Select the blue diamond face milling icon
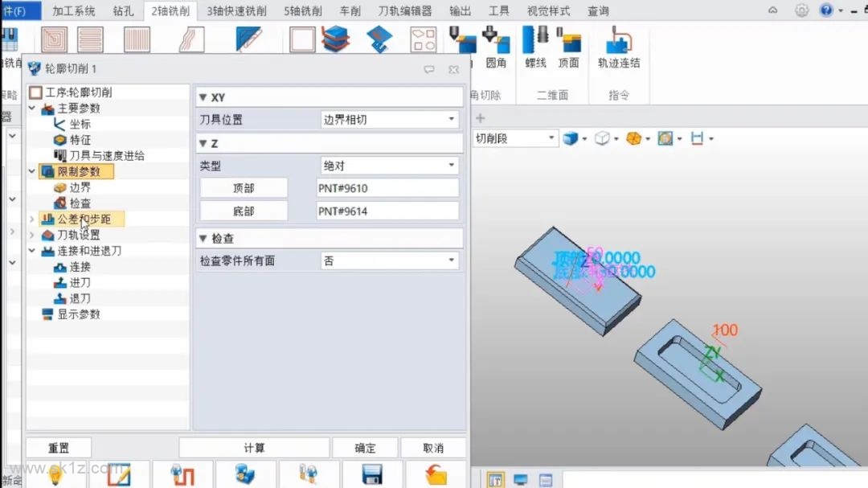The image size is (868, 488). tap(379, 40)
